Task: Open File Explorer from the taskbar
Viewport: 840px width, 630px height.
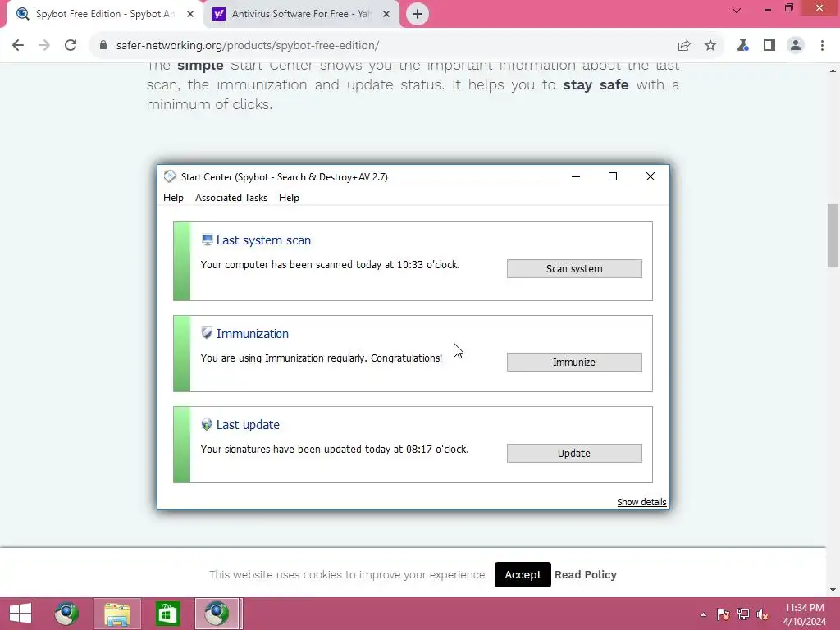Action: coord(116,614)
